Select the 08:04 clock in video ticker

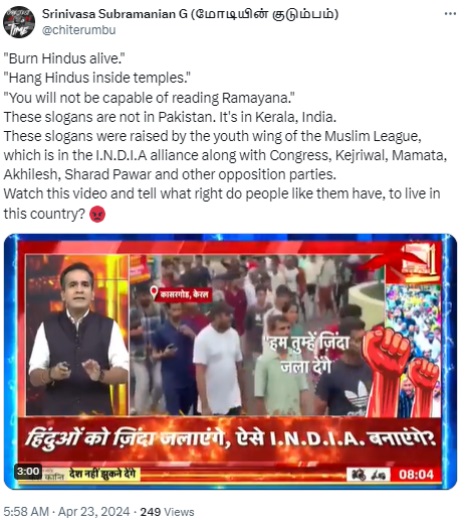coord(416,474)
